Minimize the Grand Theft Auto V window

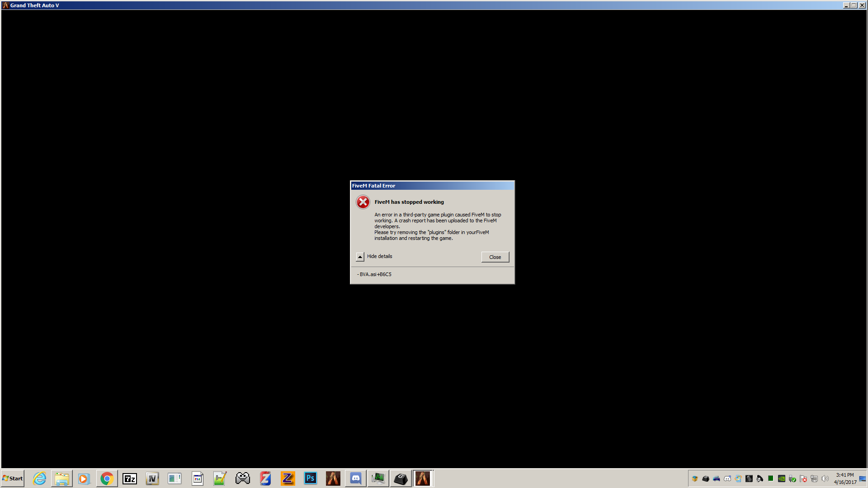[846, 5]
